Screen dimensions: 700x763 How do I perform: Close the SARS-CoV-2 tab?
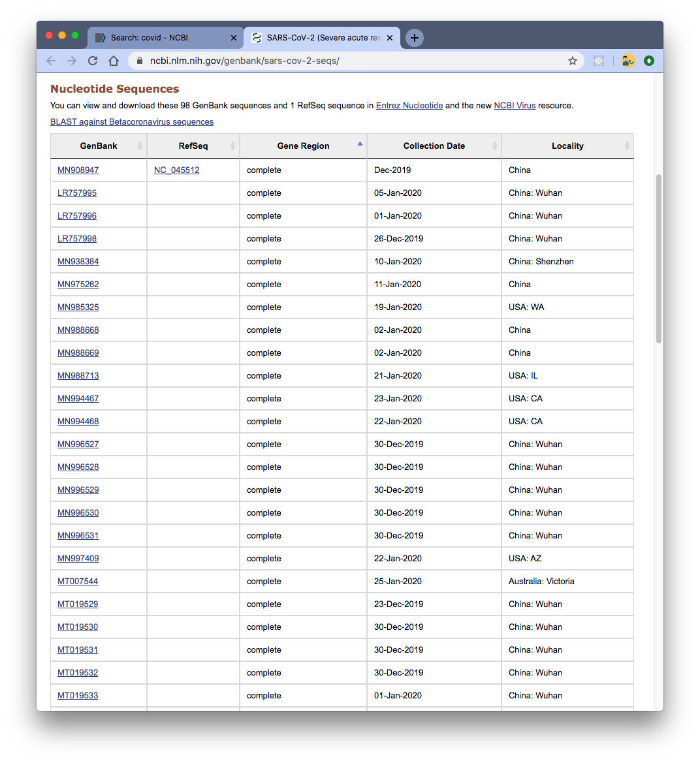point(390,38)
